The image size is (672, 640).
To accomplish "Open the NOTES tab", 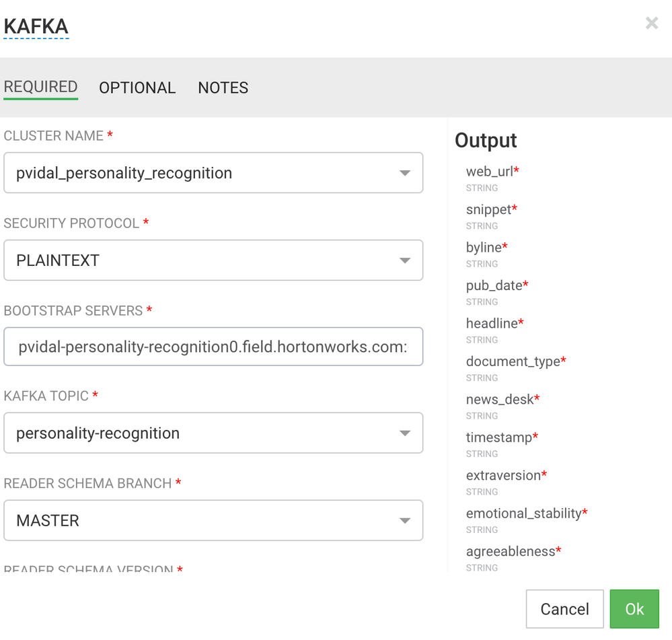I will coord(223,88).
